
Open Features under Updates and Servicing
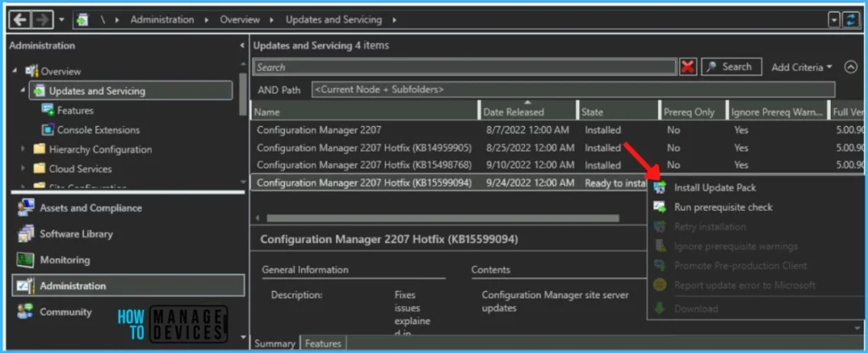point(75,111)
